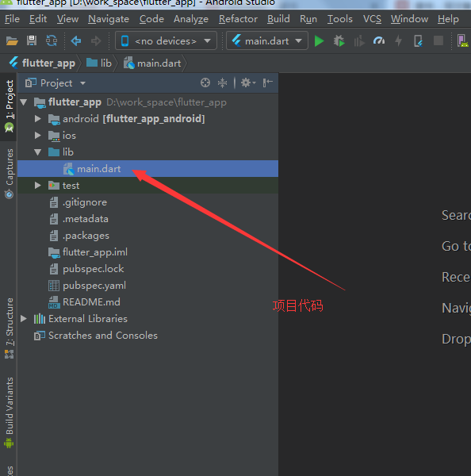This screenshot has width=471, height=476.
Task: Select flutter_app.iml file
Action: 147,252
